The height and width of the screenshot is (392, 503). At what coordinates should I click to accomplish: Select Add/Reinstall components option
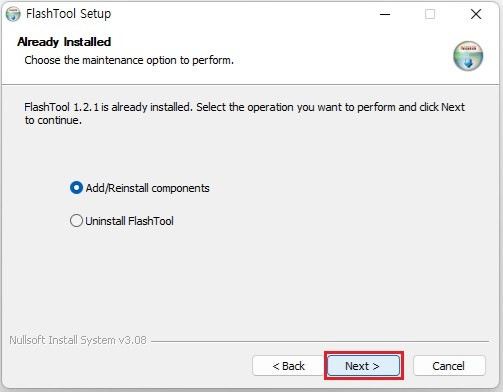coord(140,188)
